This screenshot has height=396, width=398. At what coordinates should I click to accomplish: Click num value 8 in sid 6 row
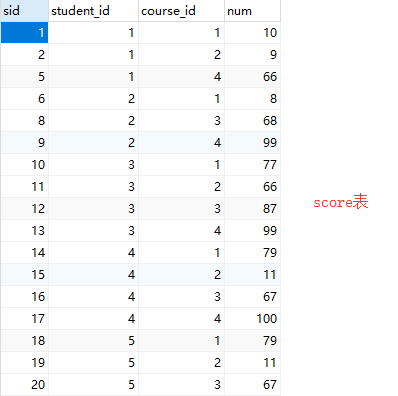pos(252,99)
